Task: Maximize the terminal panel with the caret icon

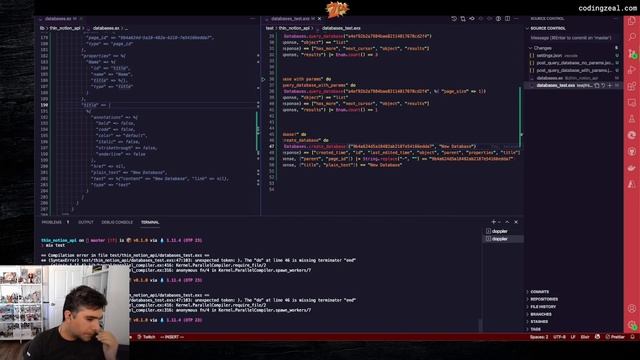Action: (507, 222)
